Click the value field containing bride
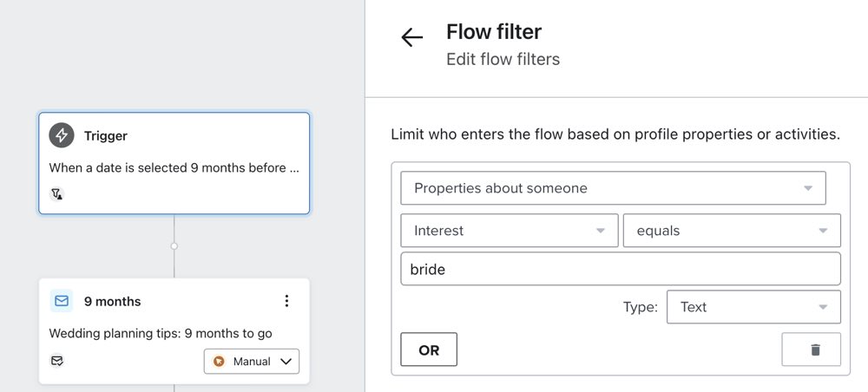The height and width of the screenshot is (392, 868). 620,269
